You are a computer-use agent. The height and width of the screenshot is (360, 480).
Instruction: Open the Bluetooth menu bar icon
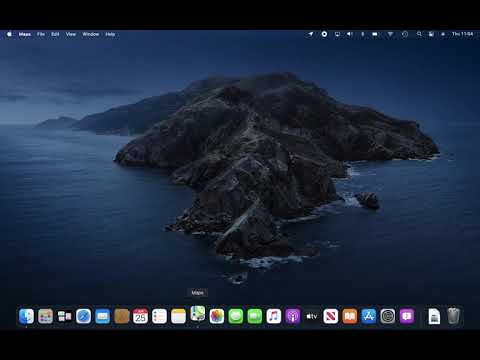coord(363,34)
